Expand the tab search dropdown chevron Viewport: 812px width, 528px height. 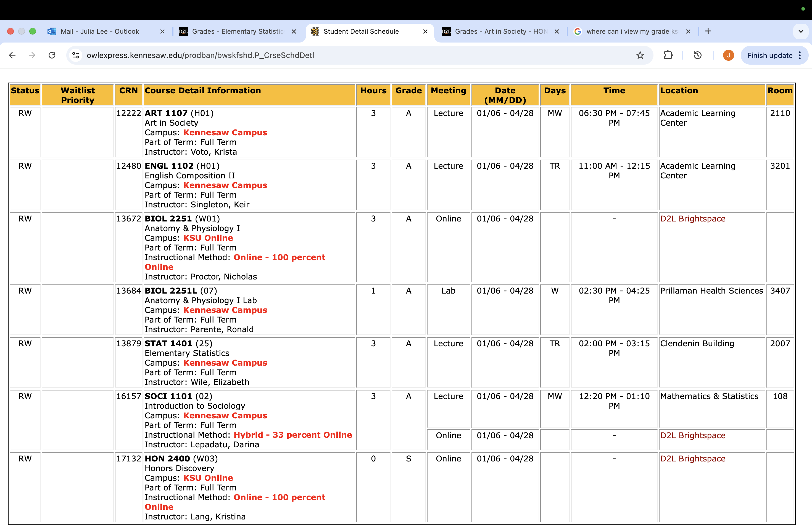click(x=801, y=31)
